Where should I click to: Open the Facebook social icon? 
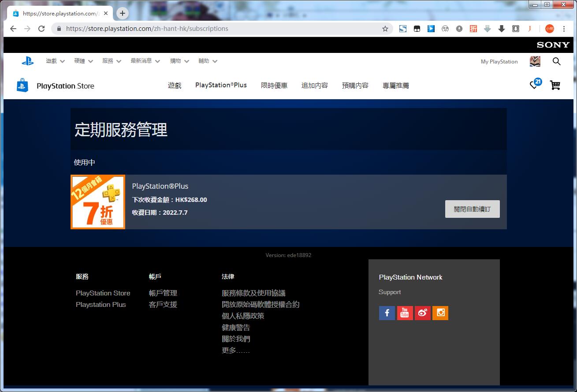[x=387, y=313]
